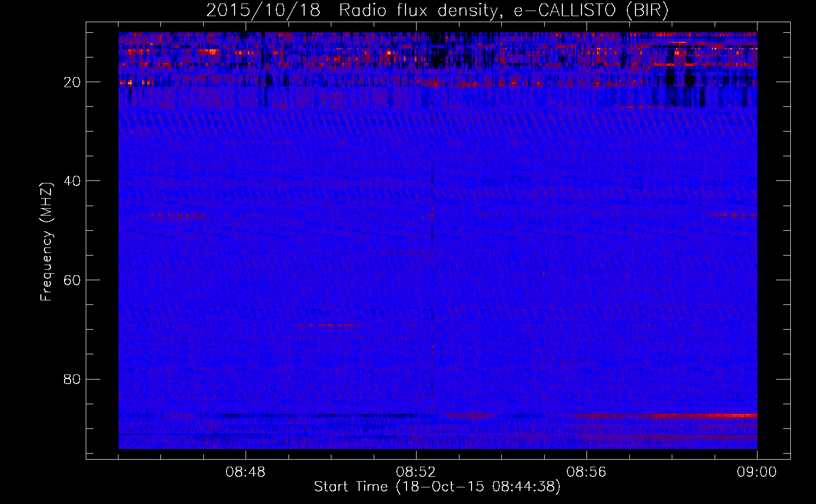Click the '60' frequency tick label
Screen dimensions: 816x504
(73, 280)
